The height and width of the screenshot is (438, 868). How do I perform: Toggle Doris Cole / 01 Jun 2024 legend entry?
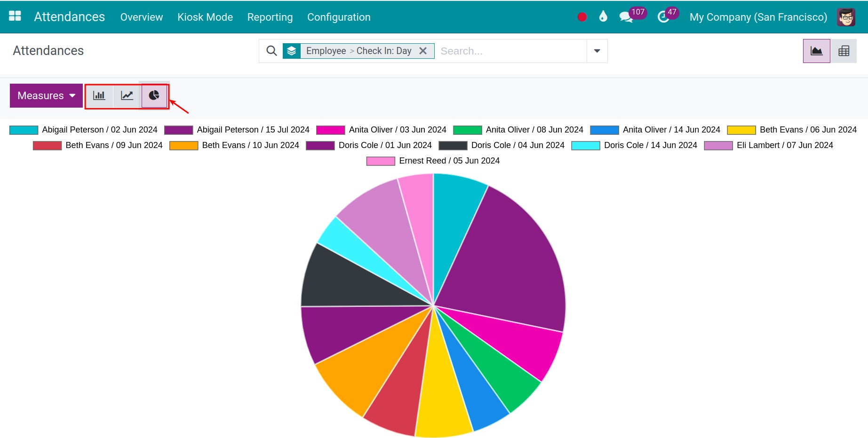(x=369, y=145)
